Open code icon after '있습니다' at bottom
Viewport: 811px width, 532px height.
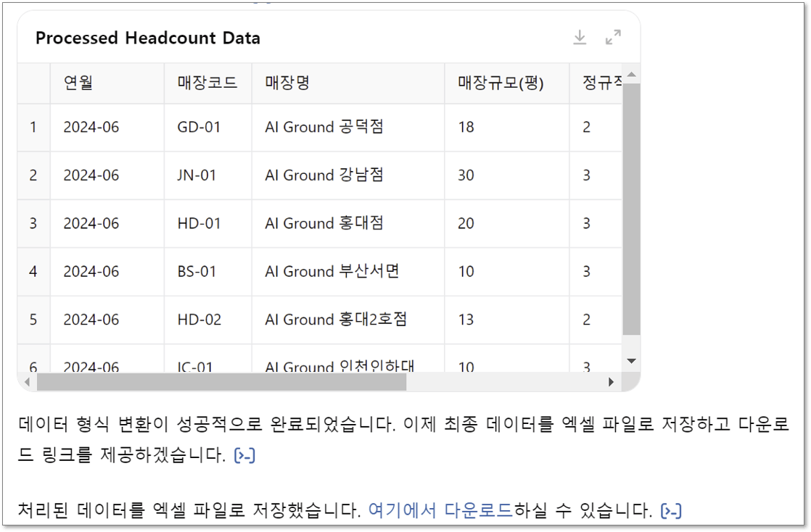point(671,511)
